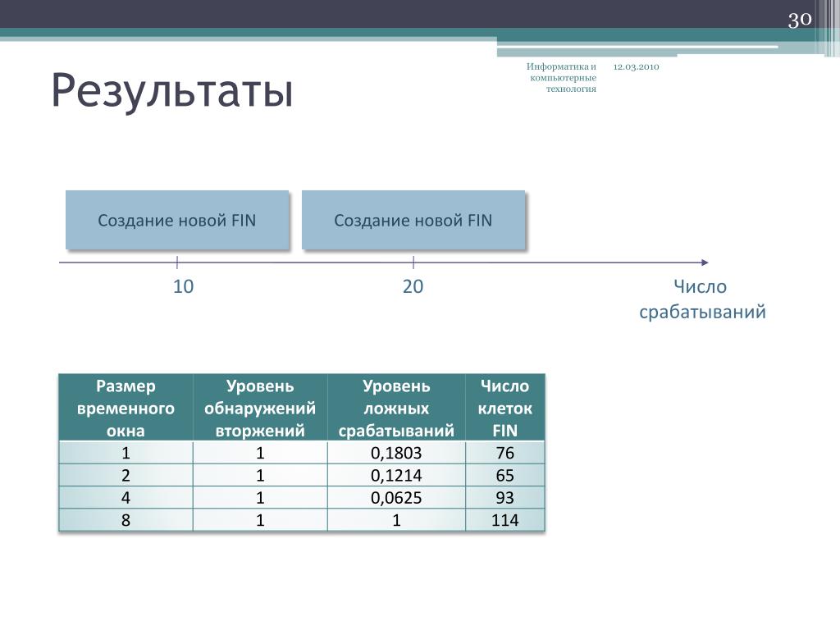Viewport: 840px width, 630px height.
Task: Click the slide title "Результаты"
Action: [x=172, y=90]
